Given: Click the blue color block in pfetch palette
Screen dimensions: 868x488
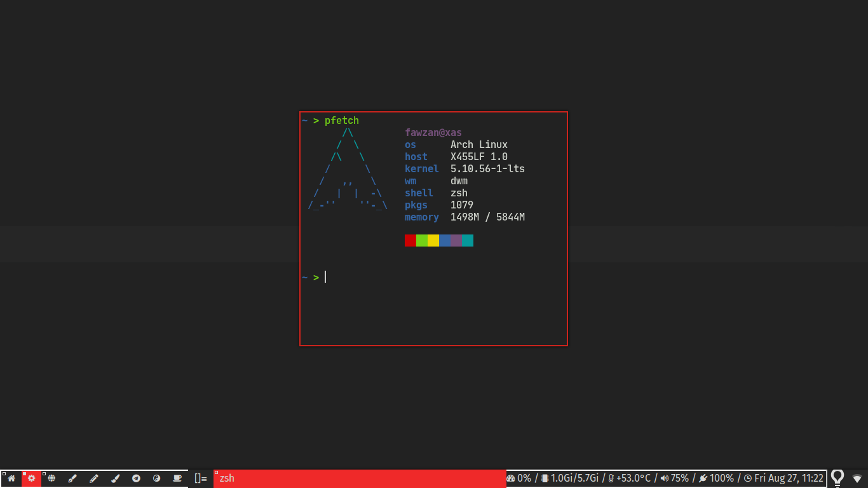Looking at the screenshot, I should 445,240.
